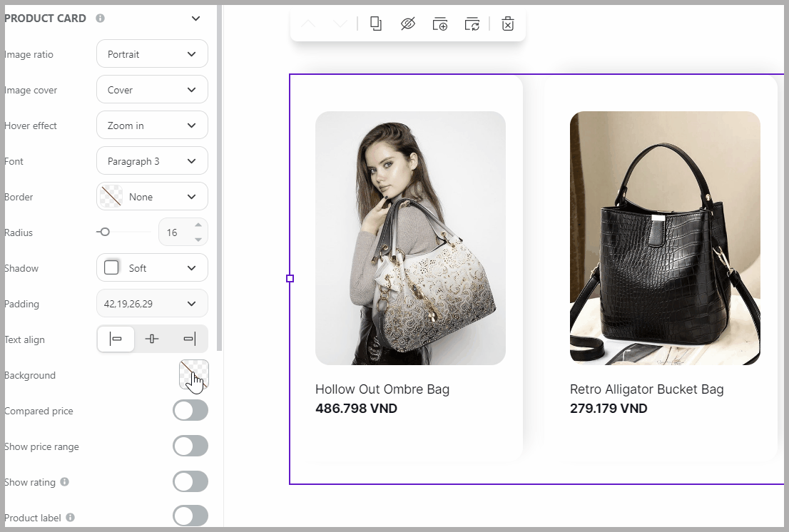Toggle the Product label switch
Image resolution: width=789 pixels, height=532 pixels.
(190, 516)
